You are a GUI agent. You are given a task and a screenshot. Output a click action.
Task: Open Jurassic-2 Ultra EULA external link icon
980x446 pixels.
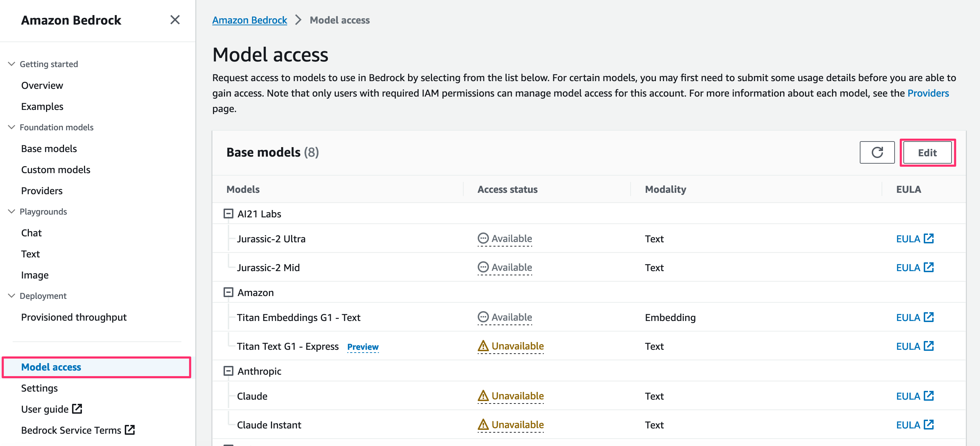click(928, 238)
